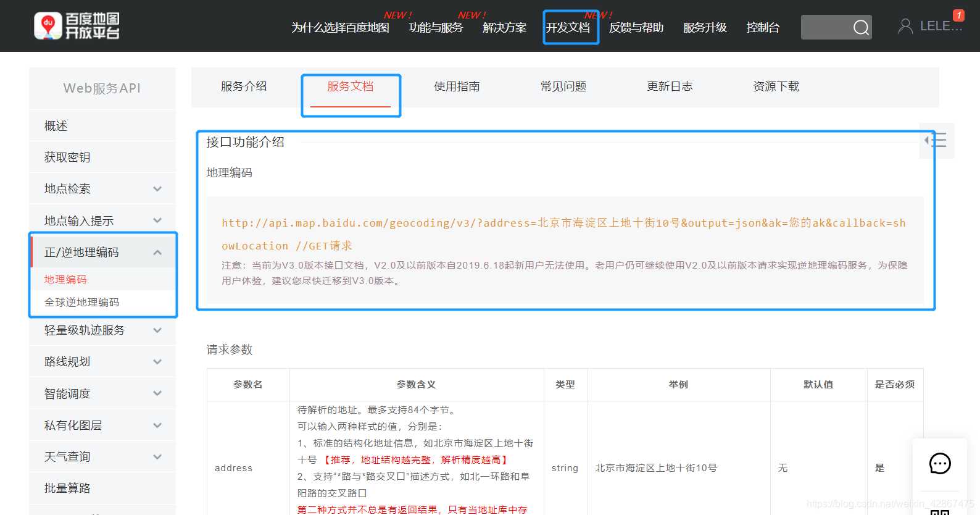Click the geocoding API request URL
Screen dimensions: 980x515
563,234
